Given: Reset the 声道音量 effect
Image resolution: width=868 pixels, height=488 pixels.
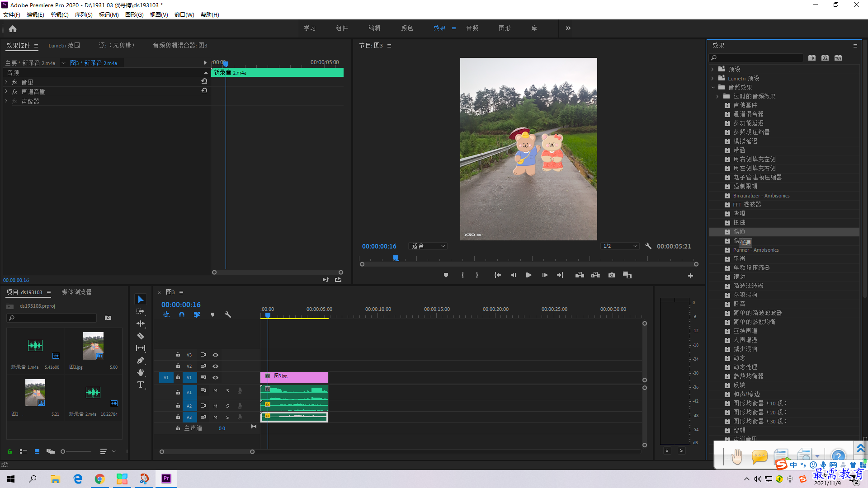Looking at the screenshot, I should click(204, 91).
